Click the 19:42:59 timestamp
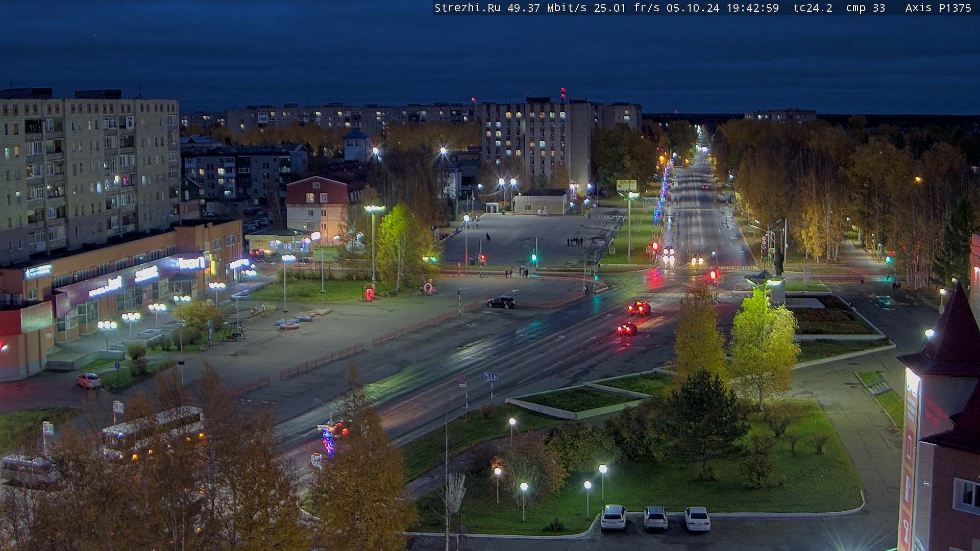The image size is (980, 551). (753, 8)
